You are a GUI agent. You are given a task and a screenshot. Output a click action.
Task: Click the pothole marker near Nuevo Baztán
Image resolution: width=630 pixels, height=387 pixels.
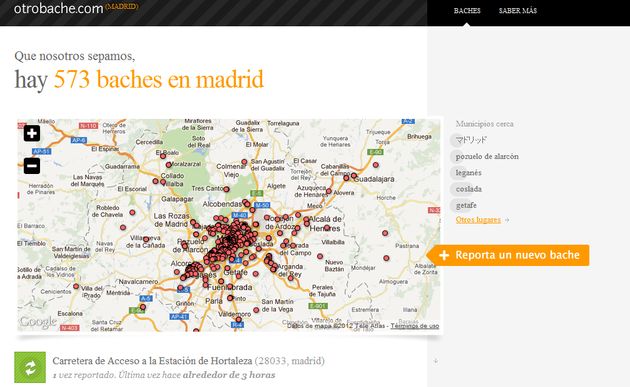[320, 256]
